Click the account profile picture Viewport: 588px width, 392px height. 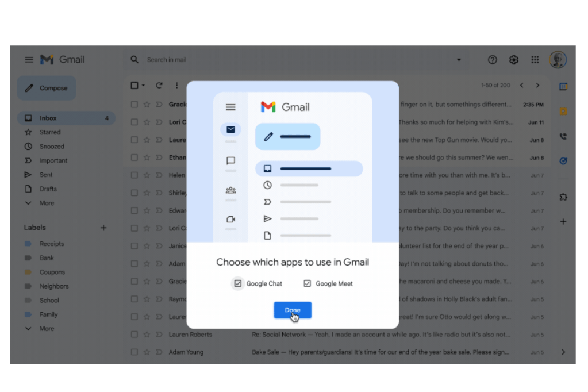(558, 60)
